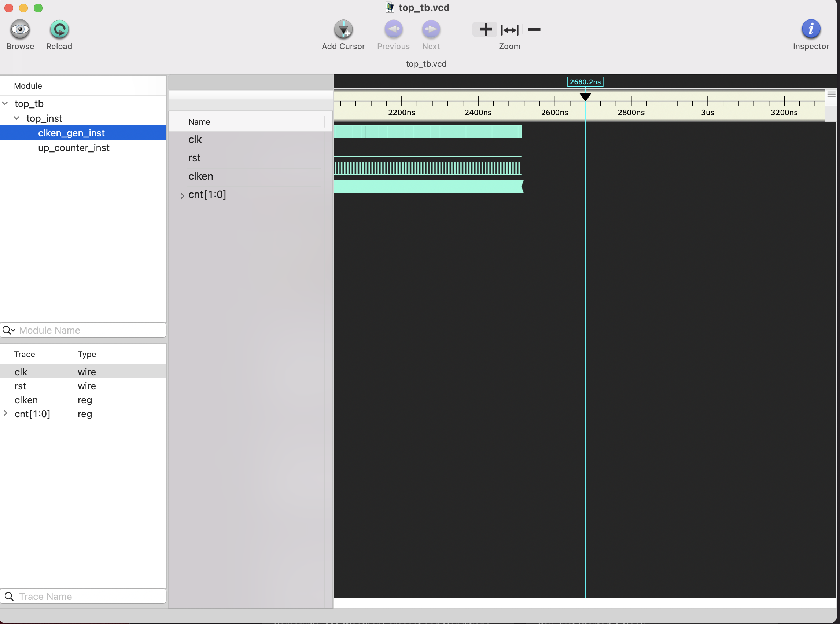
Task: Zoom in on the waveform
Action: point(485,29)
